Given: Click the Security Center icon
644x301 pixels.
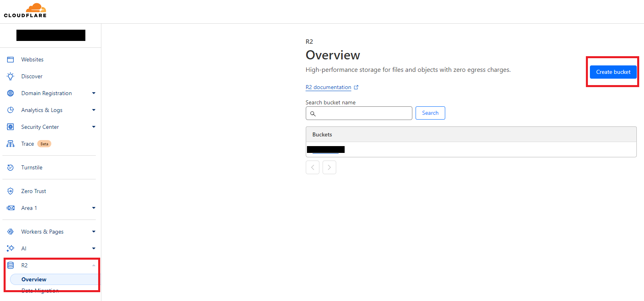Looking at the screenshot, I should (x=10, y=127).
